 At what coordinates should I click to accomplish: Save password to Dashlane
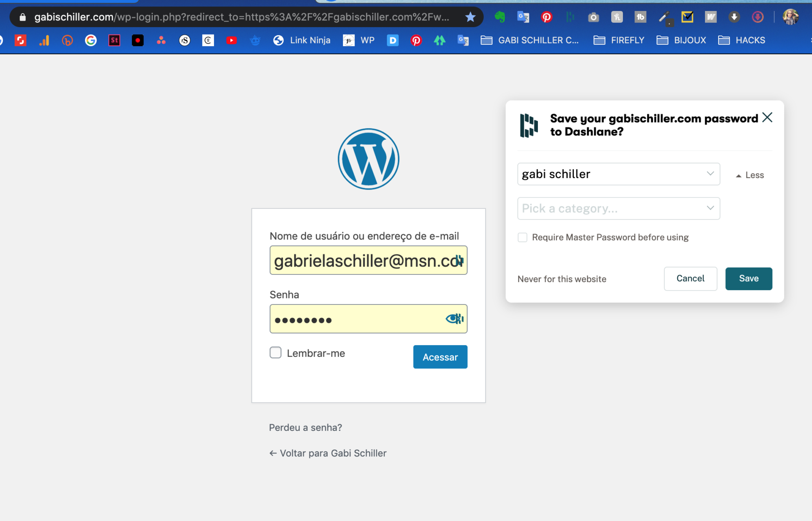pos(749,279)
